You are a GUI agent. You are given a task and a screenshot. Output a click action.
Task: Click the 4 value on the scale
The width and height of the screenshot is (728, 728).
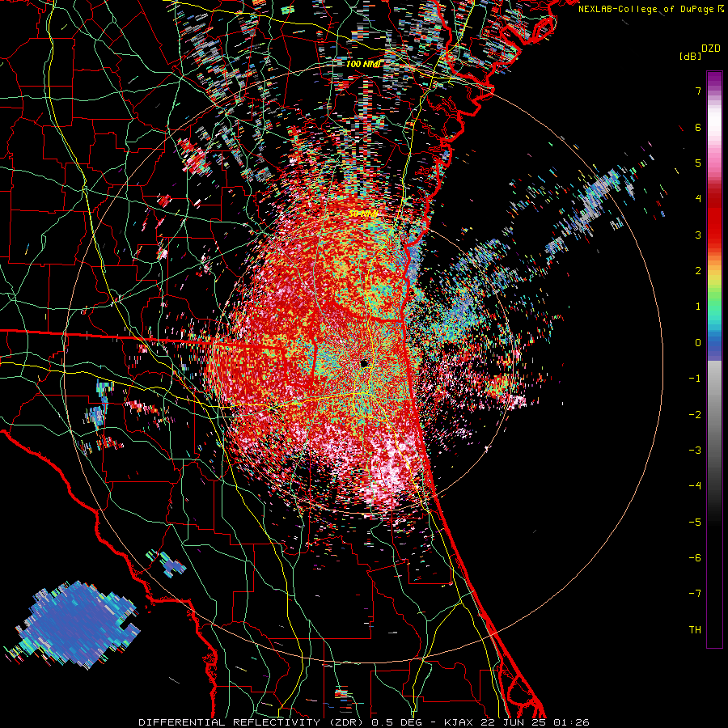coord(698,199)
